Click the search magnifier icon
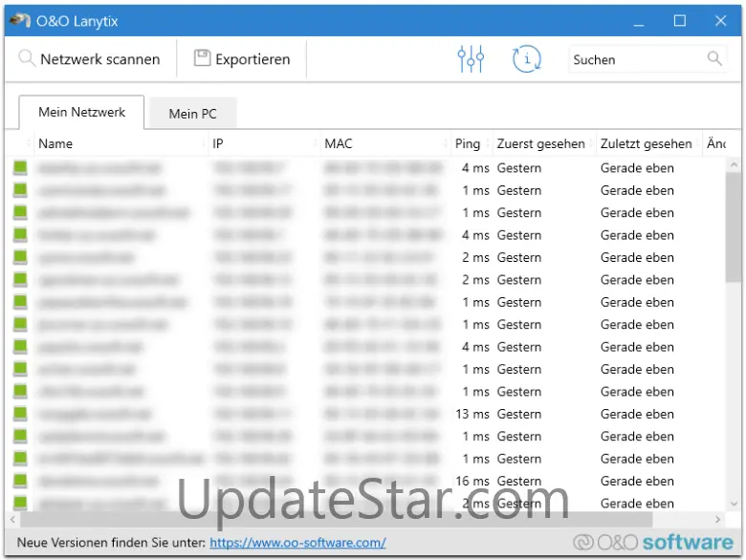Image resolution: width=746 pixels, height=560 pixels. click(x=714, y=58)
